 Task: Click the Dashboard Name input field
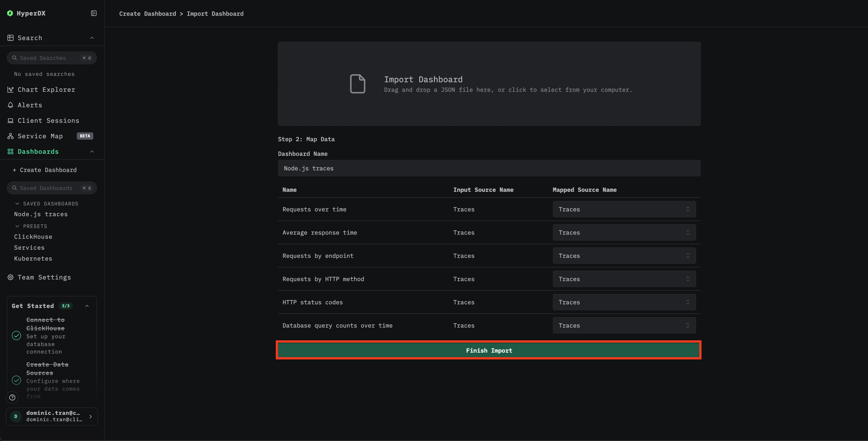[489, 168]
